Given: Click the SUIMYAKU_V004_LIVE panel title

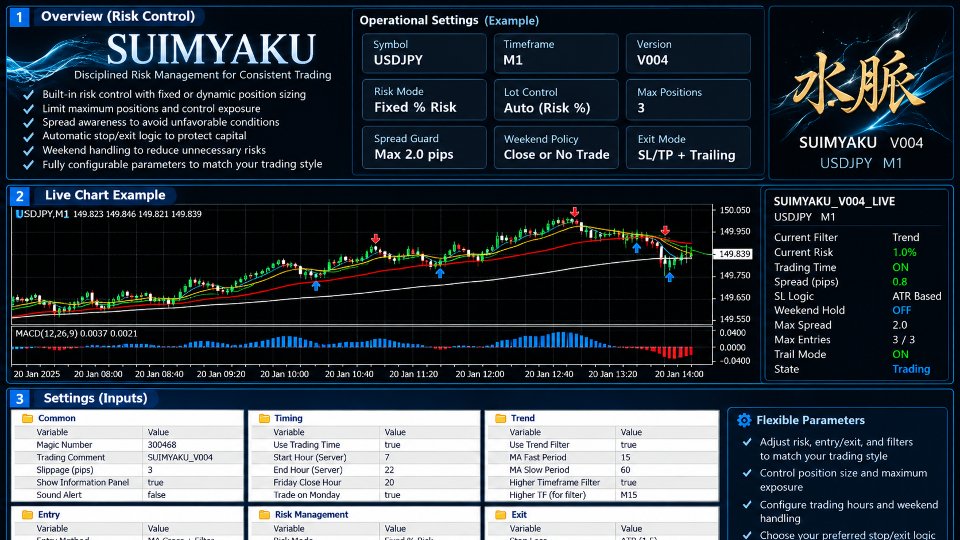Looking at the screenshot, I should 834,201.
